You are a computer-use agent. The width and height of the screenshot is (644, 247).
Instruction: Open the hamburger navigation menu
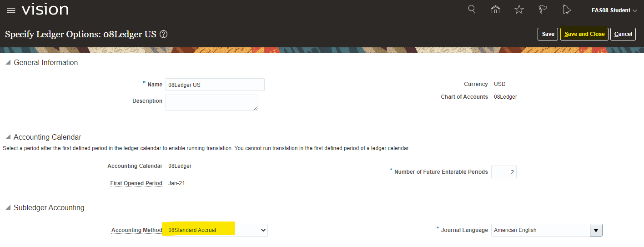coord(11,10)
